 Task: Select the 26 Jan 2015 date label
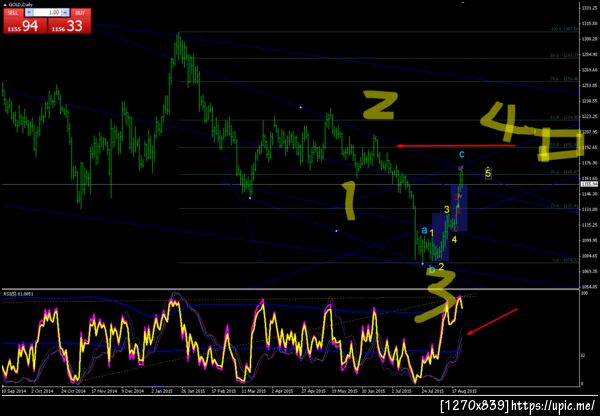click(x=192, y=391)
